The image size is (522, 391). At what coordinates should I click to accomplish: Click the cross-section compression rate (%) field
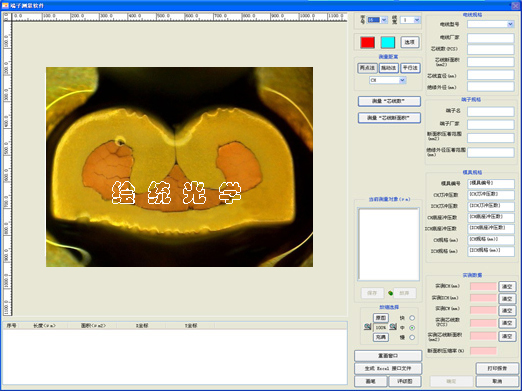point(483,351)
